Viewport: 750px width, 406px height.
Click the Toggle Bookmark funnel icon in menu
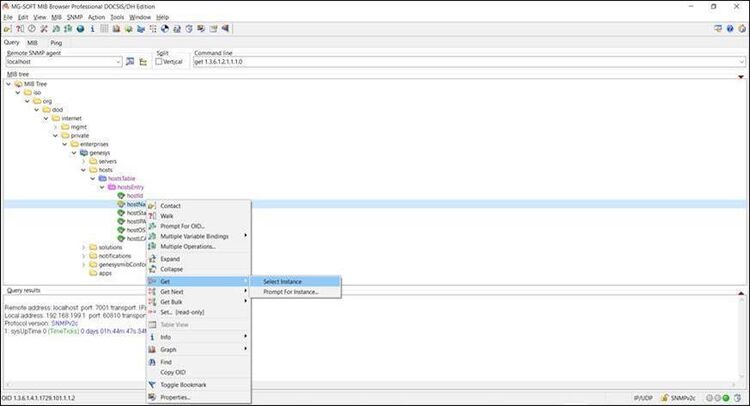point(152,385)
